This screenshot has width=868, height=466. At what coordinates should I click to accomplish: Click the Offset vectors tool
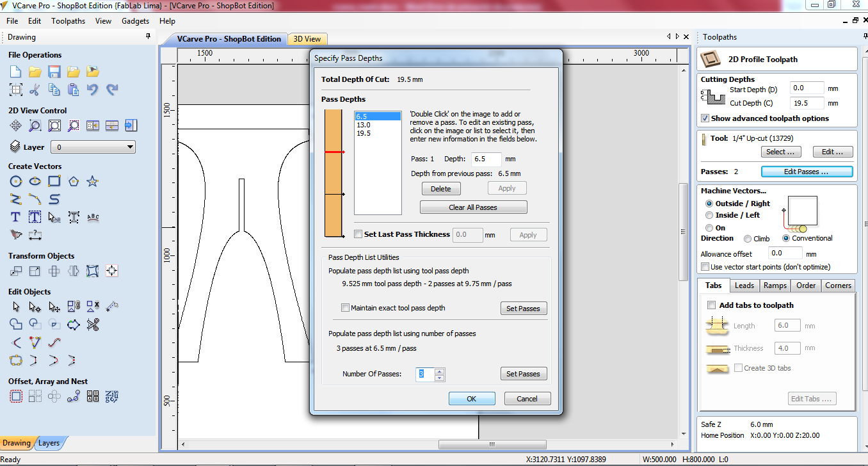pos(16,396)
